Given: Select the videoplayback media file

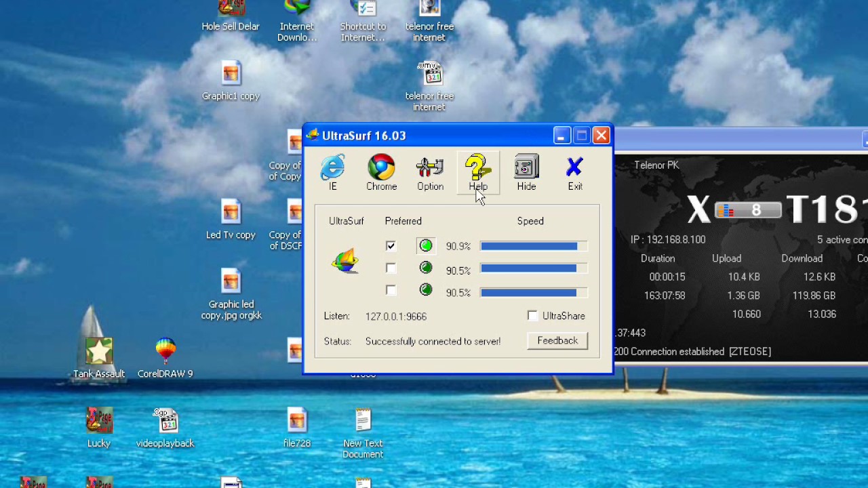Looking at the screenshot, I should (165, 428).
